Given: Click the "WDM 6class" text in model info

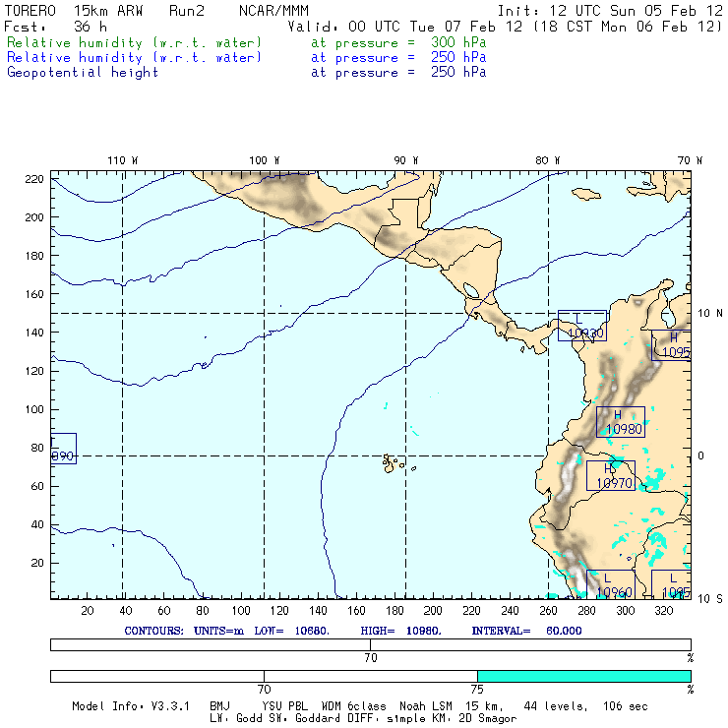Looking at the screenshot, I should coord(353,706).
